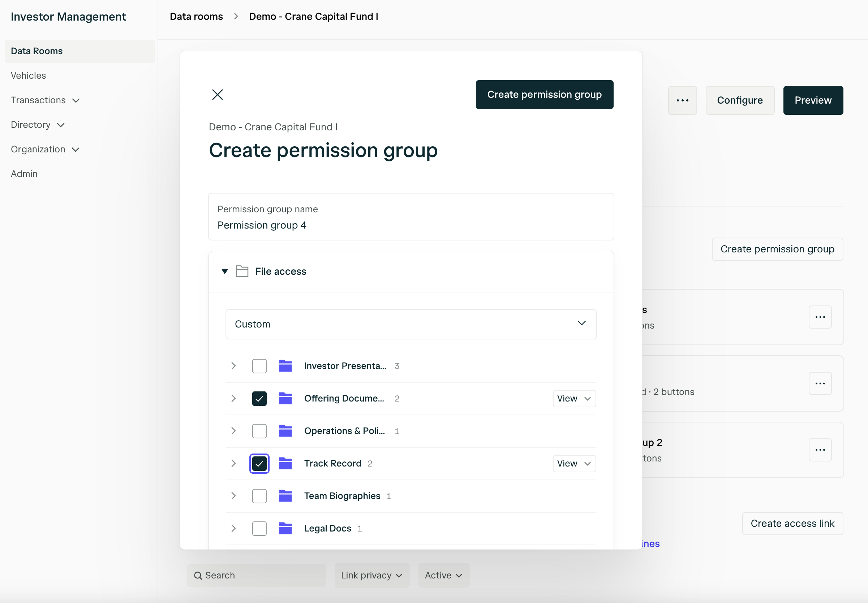Click the Preview button
868x603 pixels.
(813, 100)
